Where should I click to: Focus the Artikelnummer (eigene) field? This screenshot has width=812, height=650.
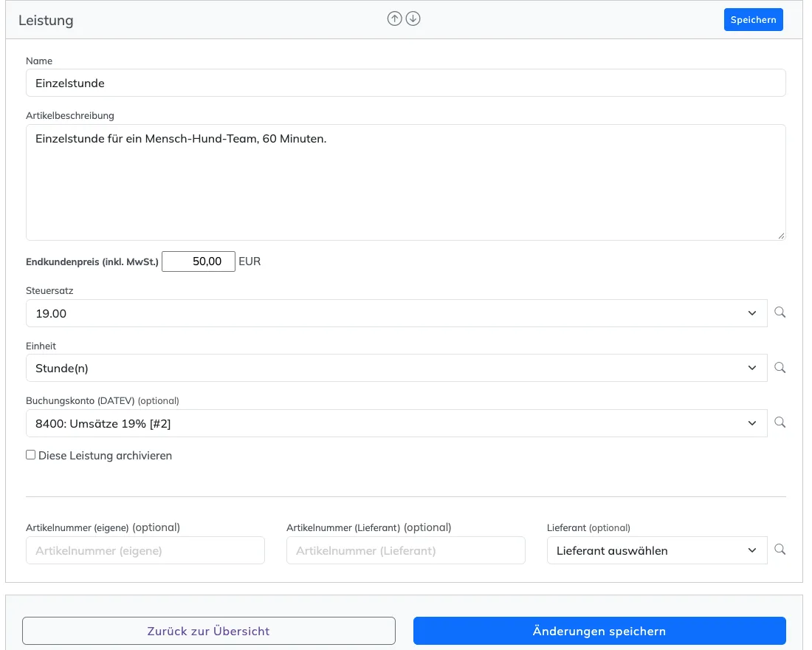145,550
